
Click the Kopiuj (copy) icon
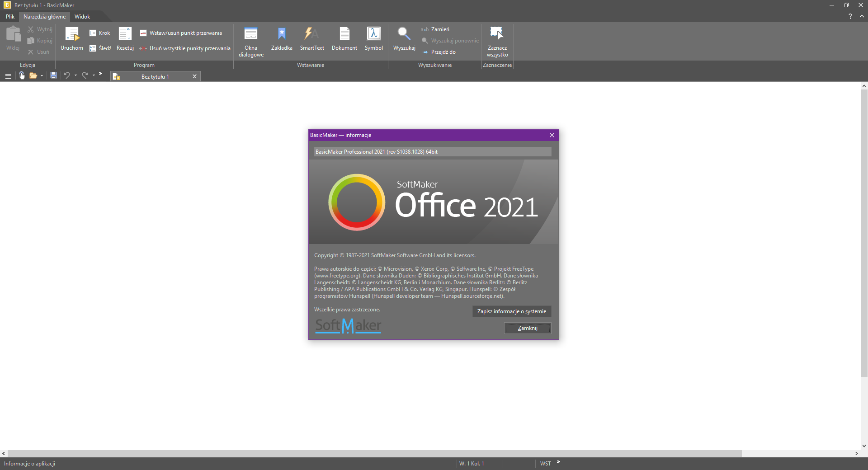pyautogui.click(x=31, y=41)
